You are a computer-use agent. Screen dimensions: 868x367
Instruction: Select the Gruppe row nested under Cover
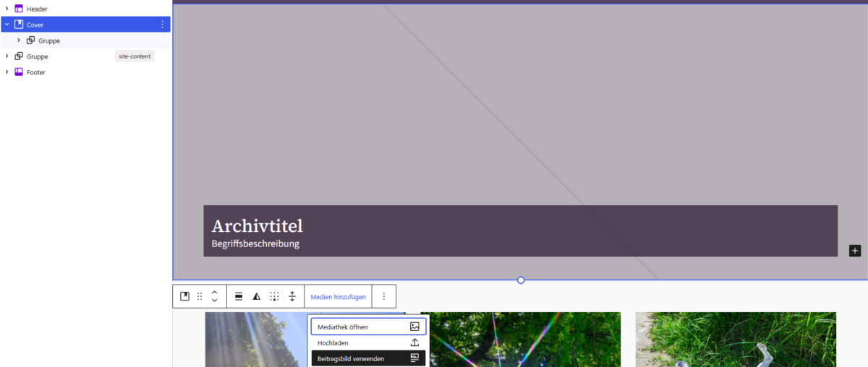85,40
